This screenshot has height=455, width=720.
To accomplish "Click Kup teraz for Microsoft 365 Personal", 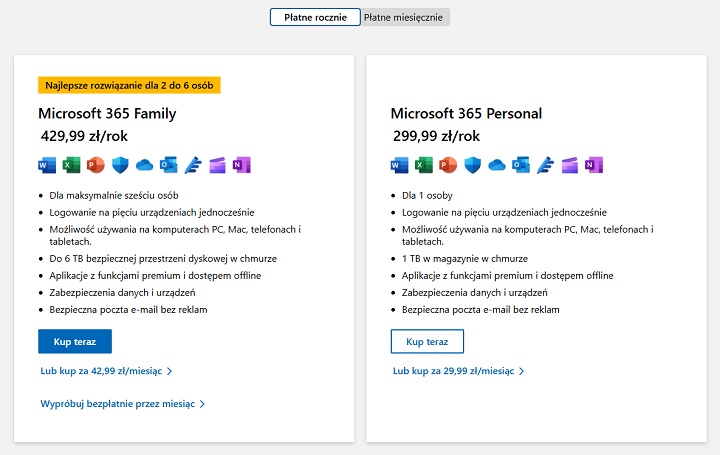I will click(427, 341).
